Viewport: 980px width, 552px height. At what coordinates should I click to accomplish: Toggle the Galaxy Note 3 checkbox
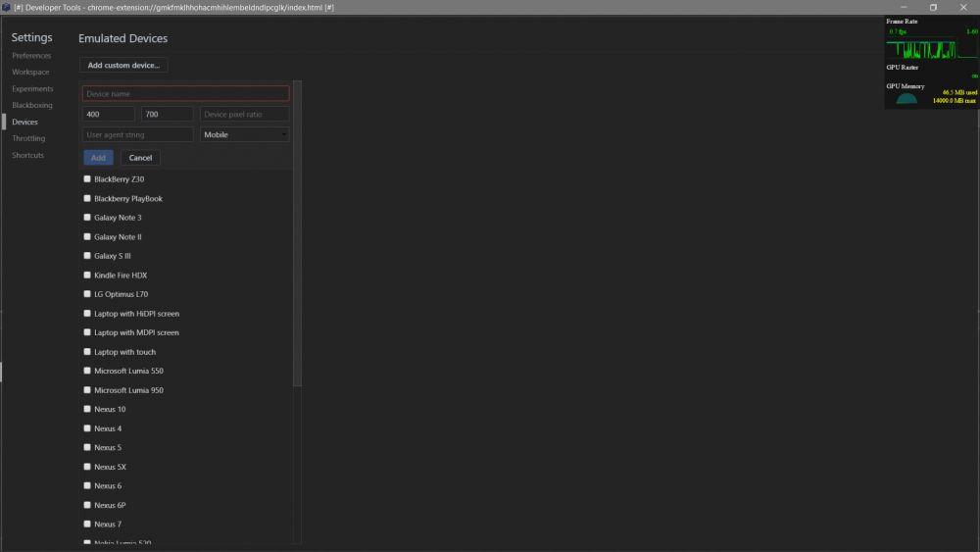(87, 218)
